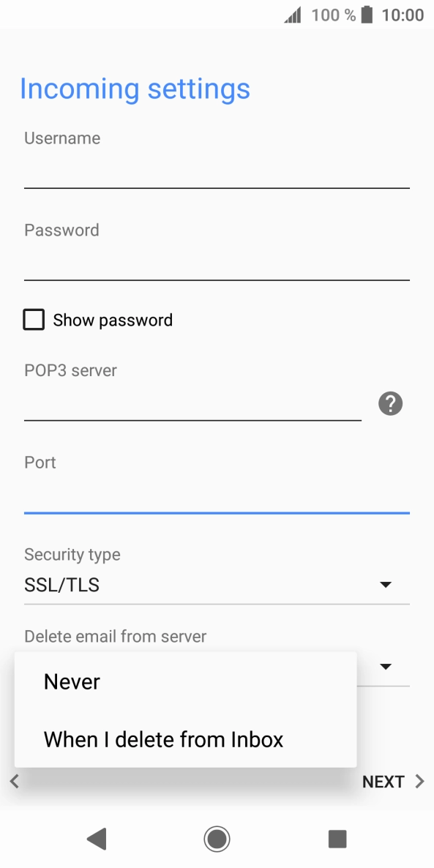Choose When I delete from Inbox
Viewport: 434px width, 868px height.
click(162, 739)
